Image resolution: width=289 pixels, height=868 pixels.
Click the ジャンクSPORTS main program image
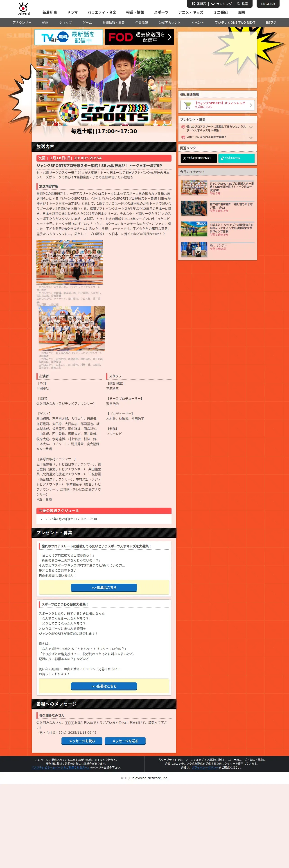pos(104,88)
